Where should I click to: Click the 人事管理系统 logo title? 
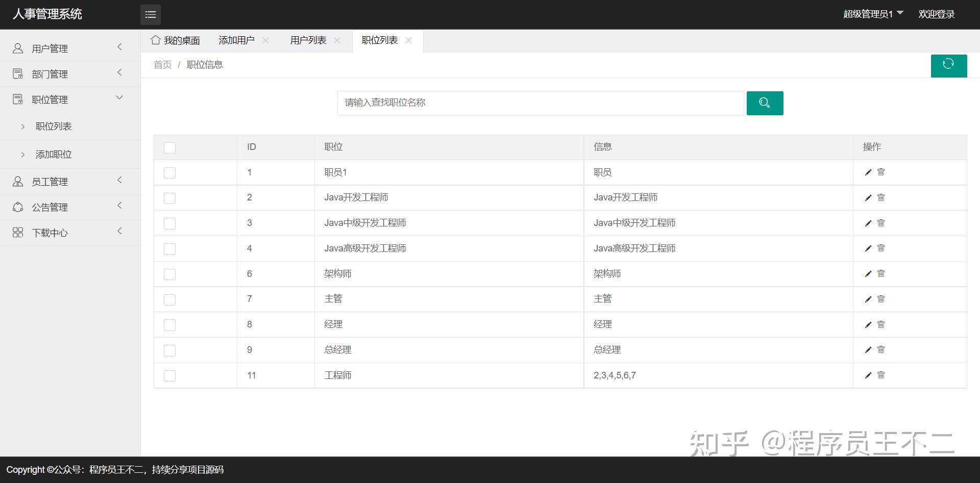click(47, 14)
